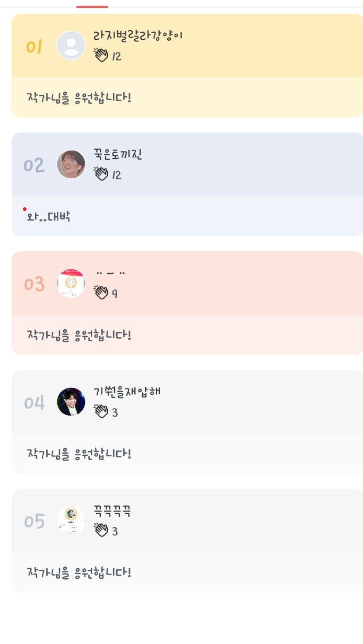Open username 기쒄을재압해
Image resolution: width=363 pixels, height=644 pixels.
coord(127,392)
